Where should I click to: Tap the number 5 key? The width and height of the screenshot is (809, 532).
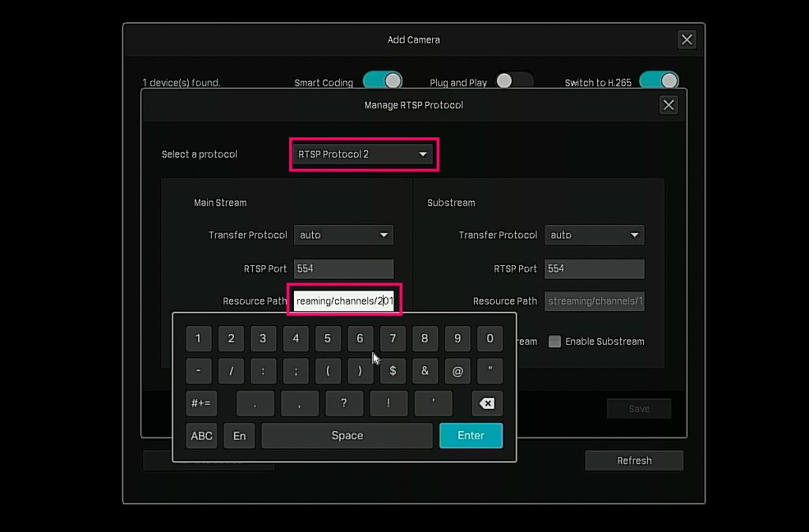click(x=328, y=339)
